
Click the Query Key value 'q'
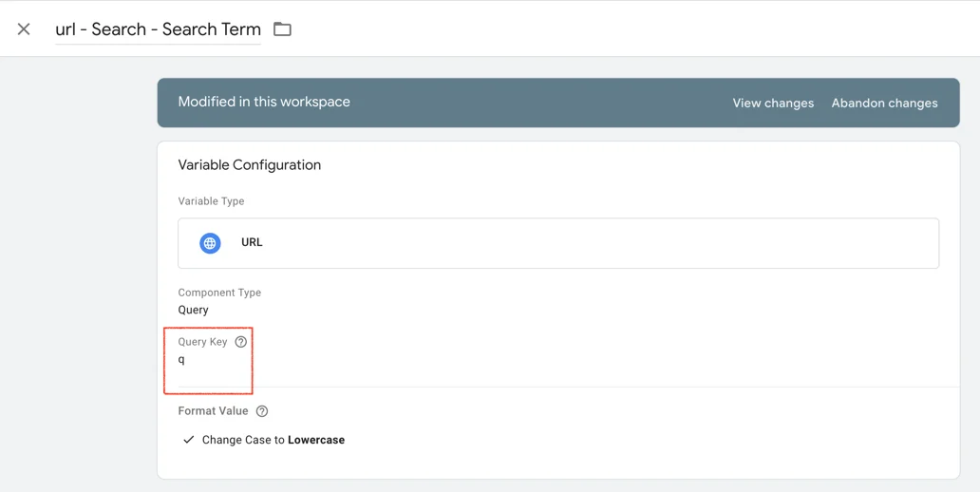[182, 360]
